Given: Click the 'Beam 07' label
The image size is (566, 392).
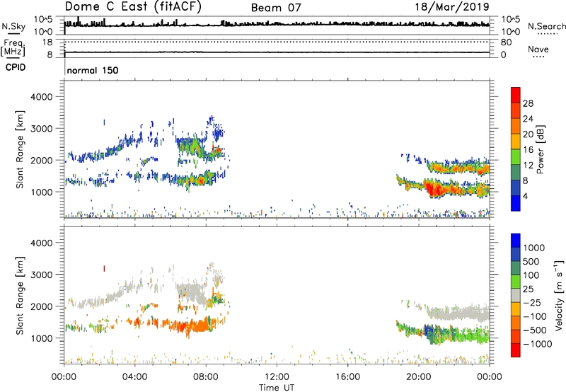Looking at the screenshot, I should (276, 8).
